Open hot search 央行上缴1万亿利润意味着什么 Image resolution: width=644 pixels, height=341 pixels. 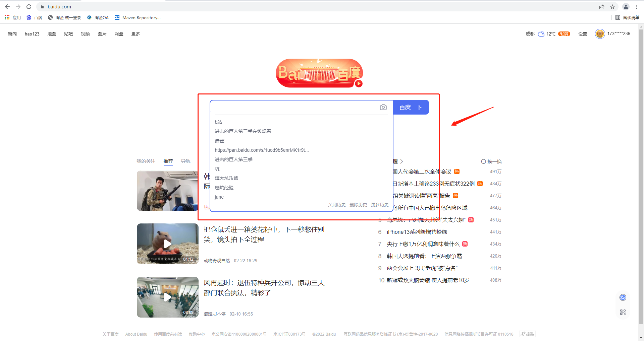point(423,244)
